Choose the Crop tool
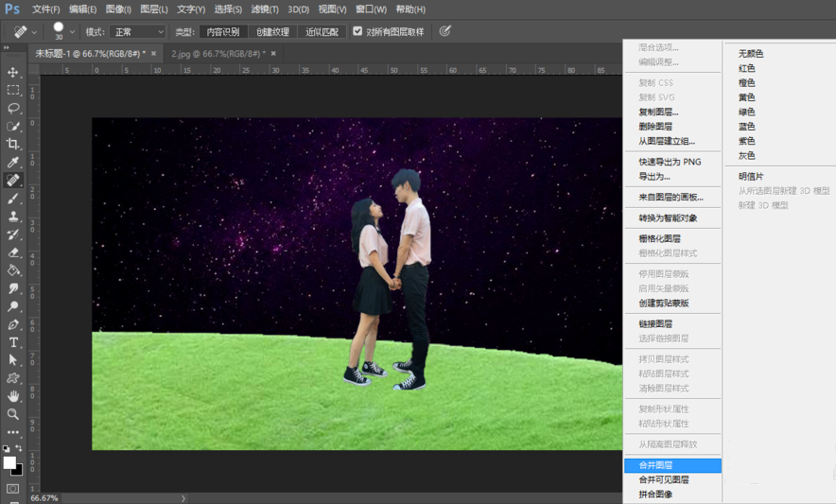The height and width of the screenshot is (504, 836). point(13,144)
